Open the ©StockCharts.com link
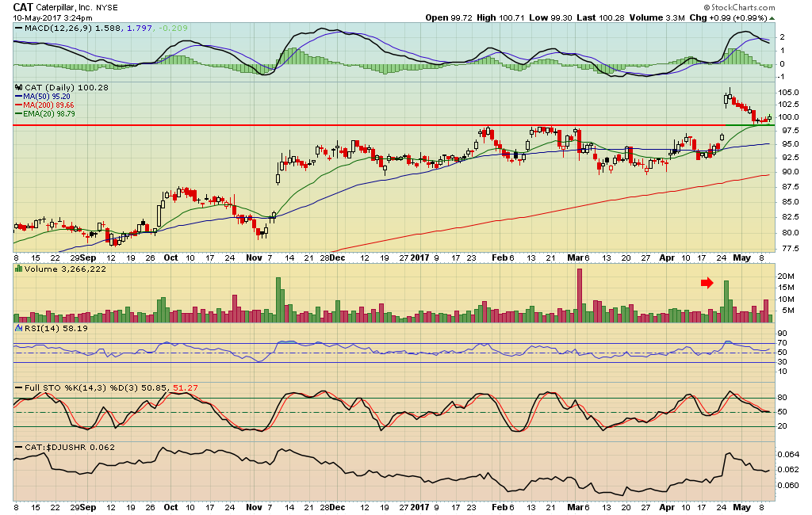The image size is (812, 515). tap(740, 7)
